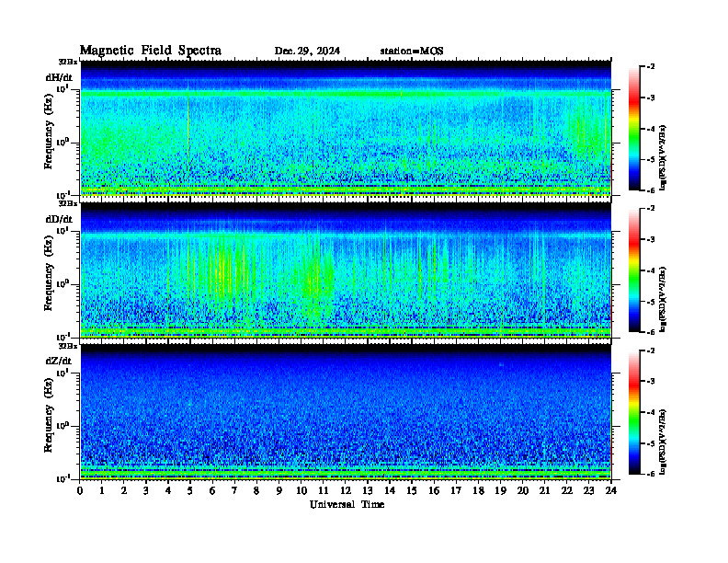Click the "station=MOS" label
728x563 pixels.
[412, 52]
